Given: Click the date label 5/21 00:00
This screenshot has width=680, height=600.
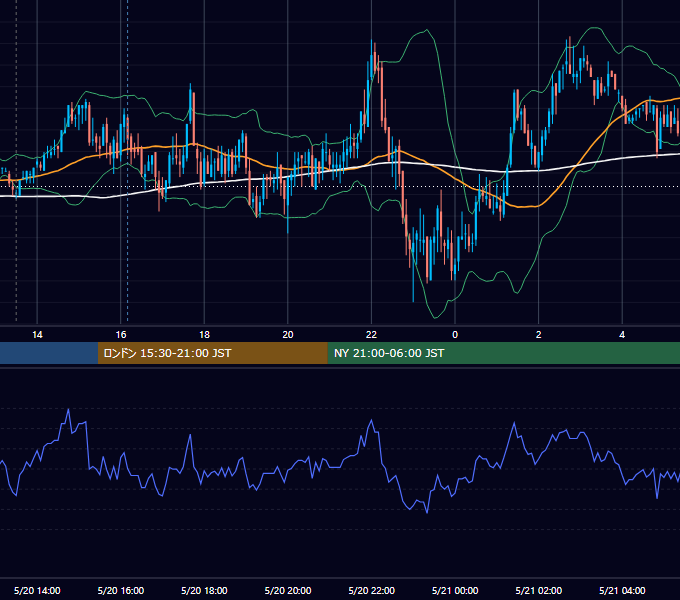Looking at the screenshot, I should click(x=455, y=590).
